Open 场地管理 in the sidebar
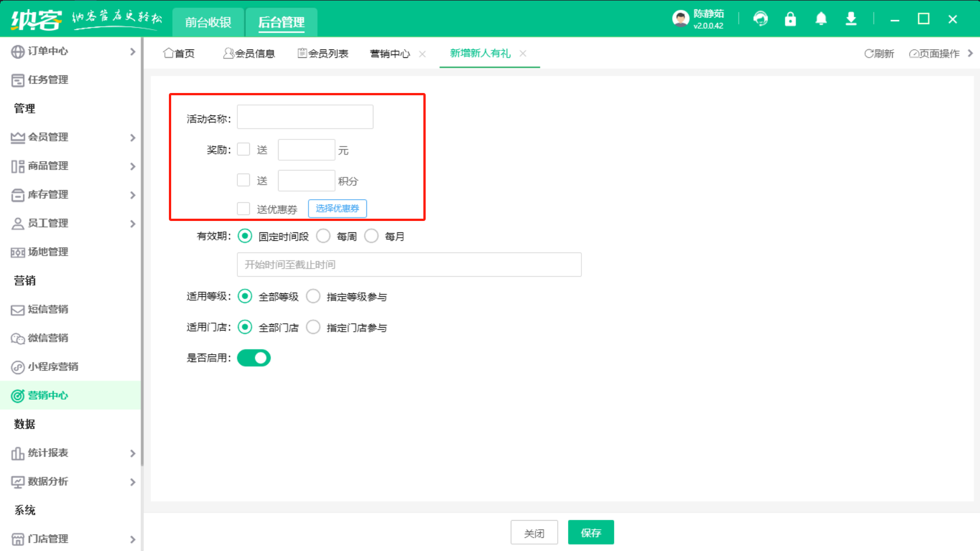The image size is (980, 551). (48, 252)
